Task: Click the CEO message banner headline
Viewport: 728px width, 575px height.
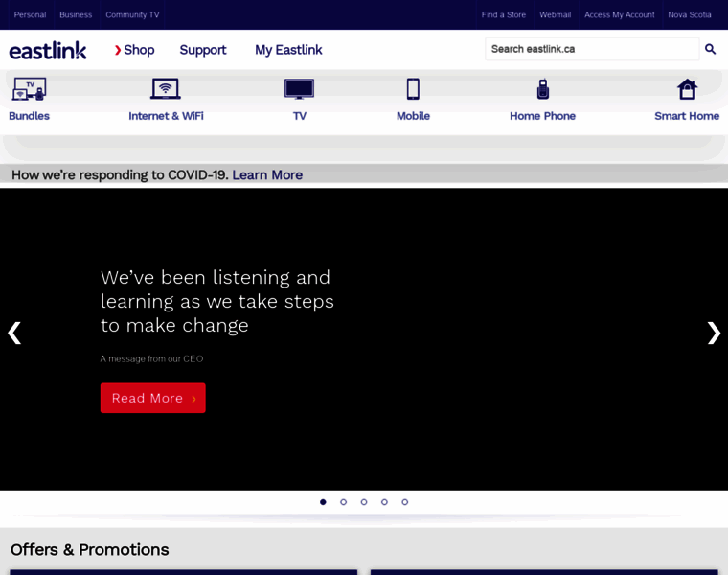Action: 217,302
